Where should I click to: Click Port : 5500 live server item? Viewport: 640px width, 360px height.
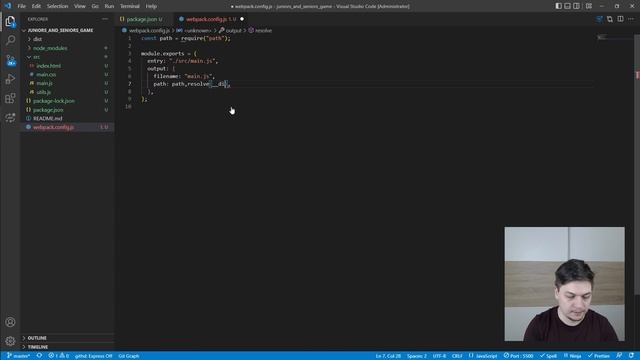click(518, 356)
